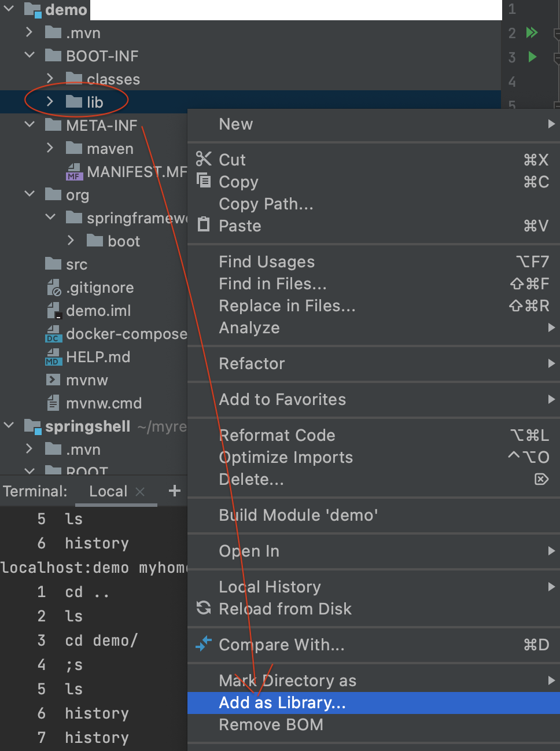
Task: Click the double green run arrows in gutter
Action: click(x=532, y=32)
